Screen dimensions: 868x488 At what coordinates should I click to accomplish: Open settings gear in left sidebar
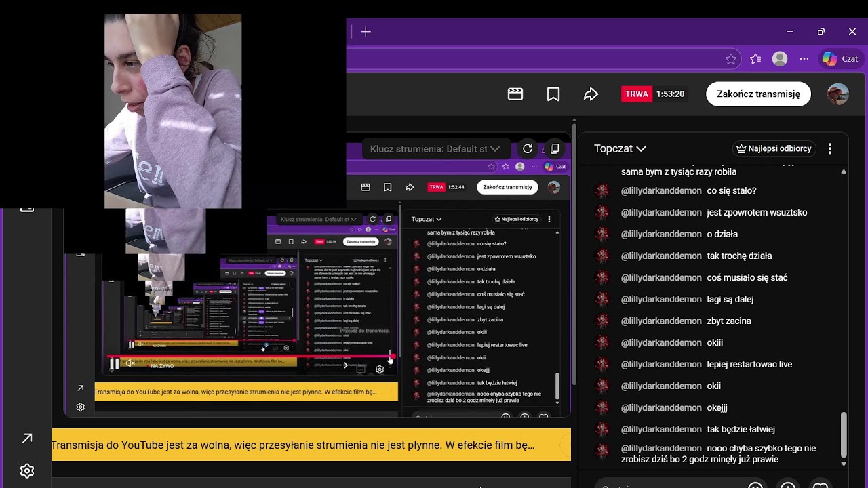coord(27,470)
